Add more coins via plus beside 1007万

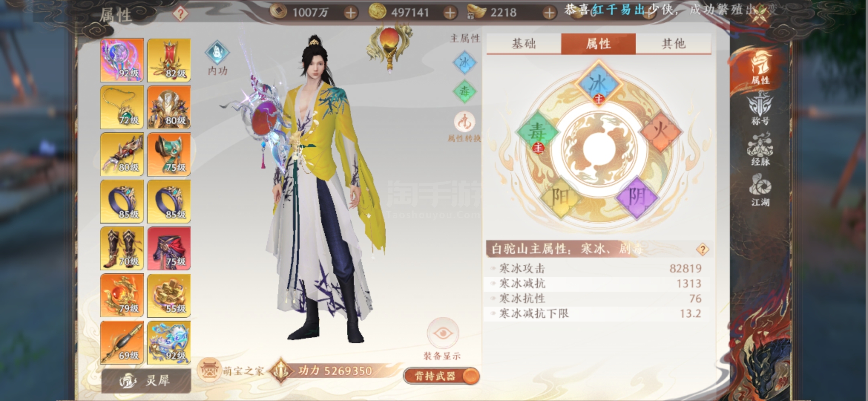click(350, 13)
